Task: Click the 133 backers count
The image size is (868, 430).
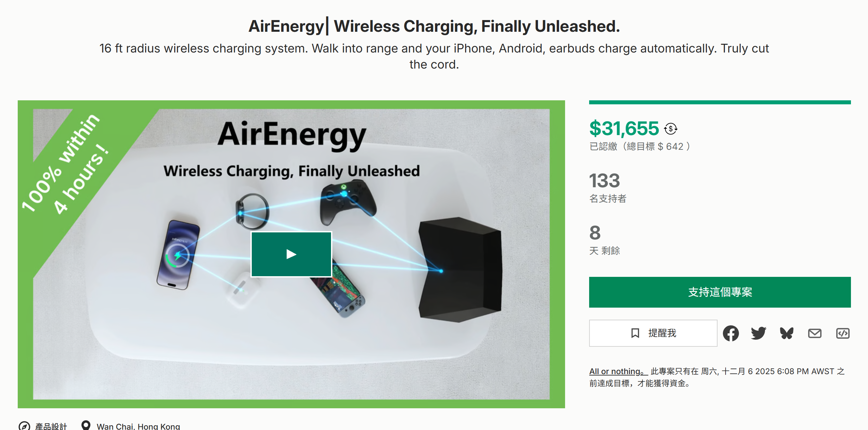Action: 605,181
